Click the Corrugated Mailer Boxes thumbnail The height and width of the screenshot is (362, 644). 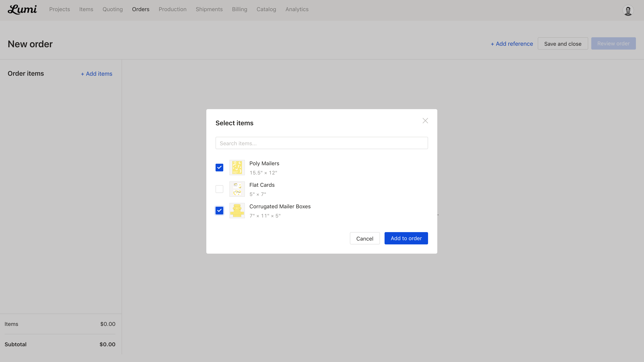tap(237, 210)
